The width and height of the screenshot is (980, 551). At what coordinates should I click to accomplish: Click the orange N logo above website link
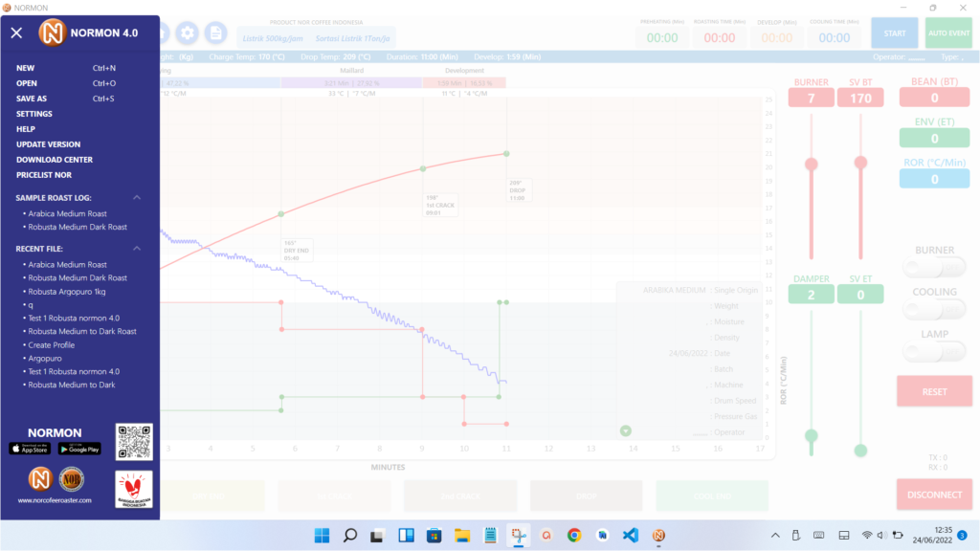(40, 479)
